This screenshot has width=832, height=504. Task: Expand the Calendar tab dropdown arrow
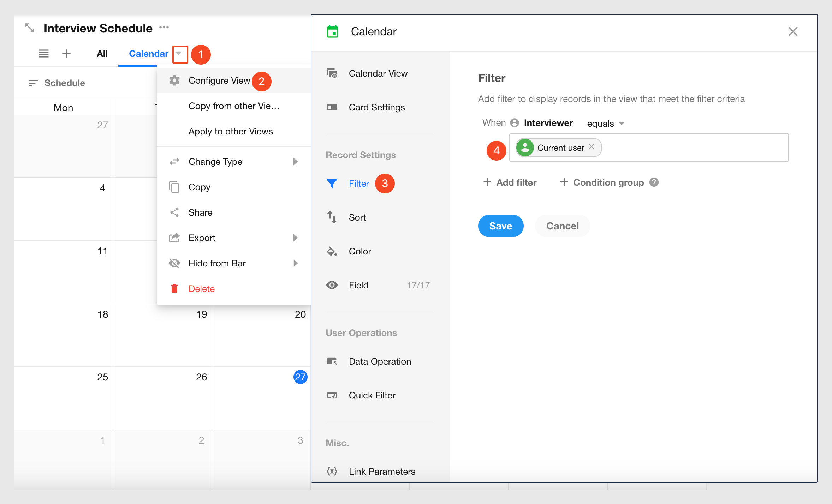coord(179,54)
